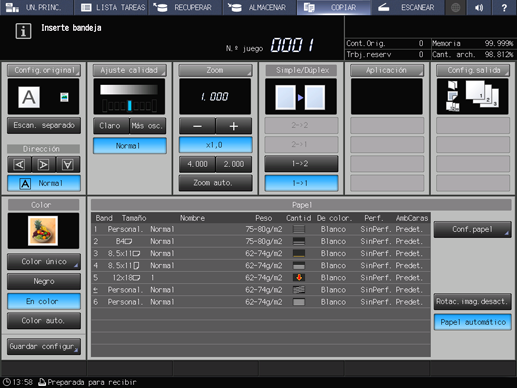
Task: Open the Config.salida menu
Action: [473, 70]
